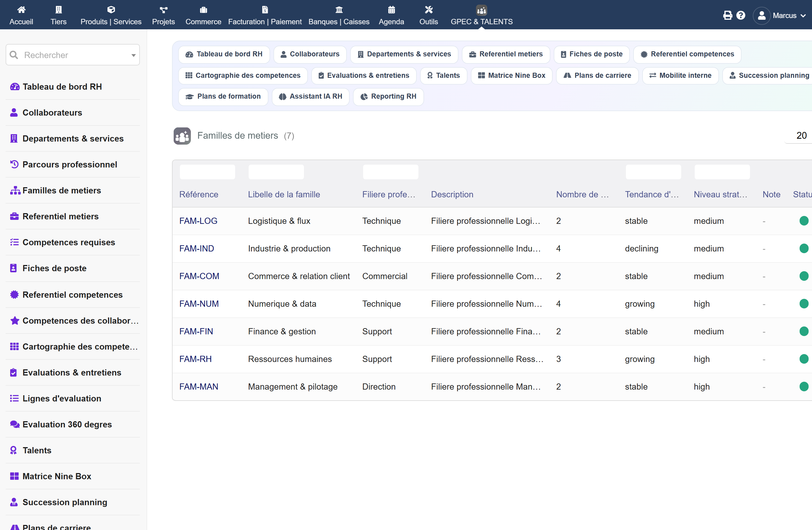Click the green status dot for FAM-NUM
This screenshot has width=812, height=530.
coord(804,304)
